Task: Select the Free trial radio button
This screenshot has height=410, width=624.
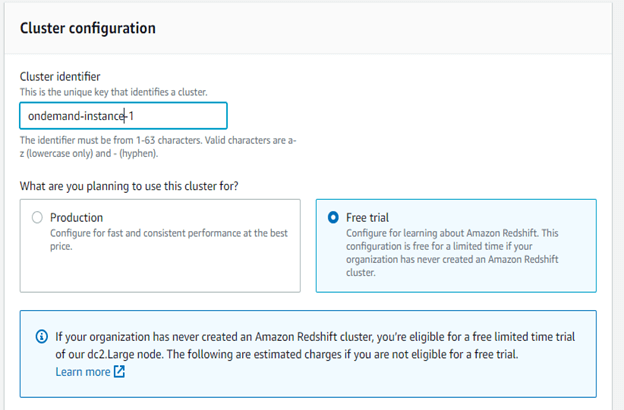Action: 333,217
